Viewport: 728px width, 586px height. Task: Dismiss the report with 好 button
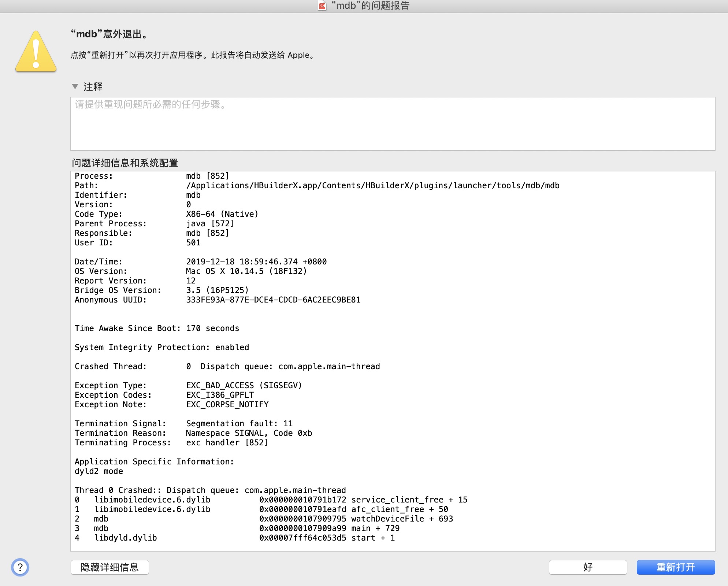[x=588, y=567]
